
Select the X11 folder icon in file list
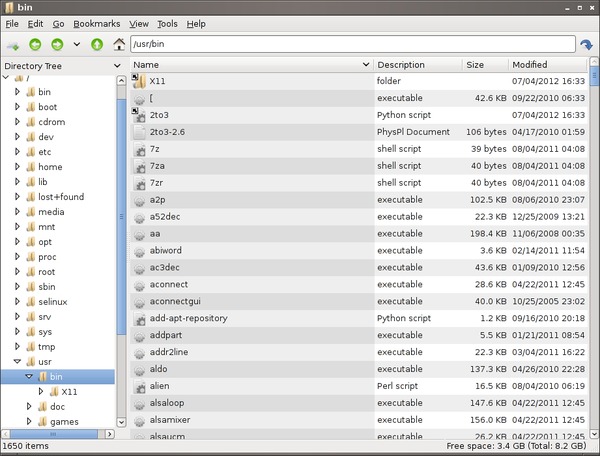140,81
